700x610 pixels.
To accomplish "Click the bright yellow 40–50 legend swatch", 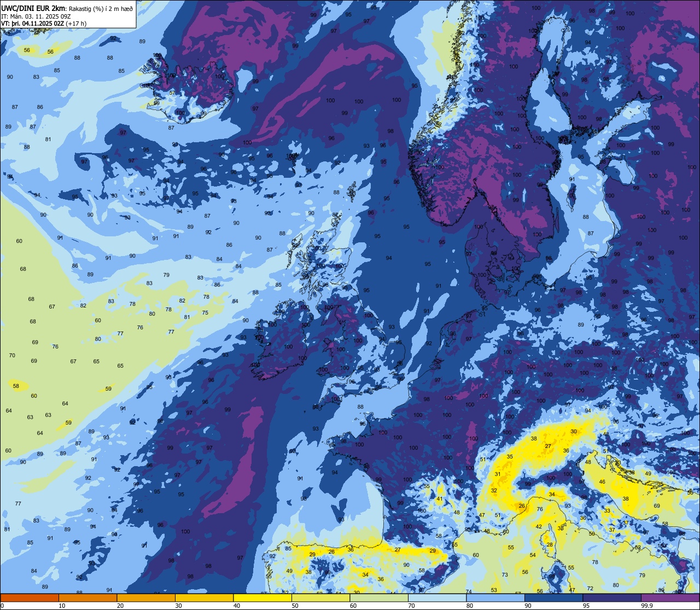I will (x=262, y=597).
